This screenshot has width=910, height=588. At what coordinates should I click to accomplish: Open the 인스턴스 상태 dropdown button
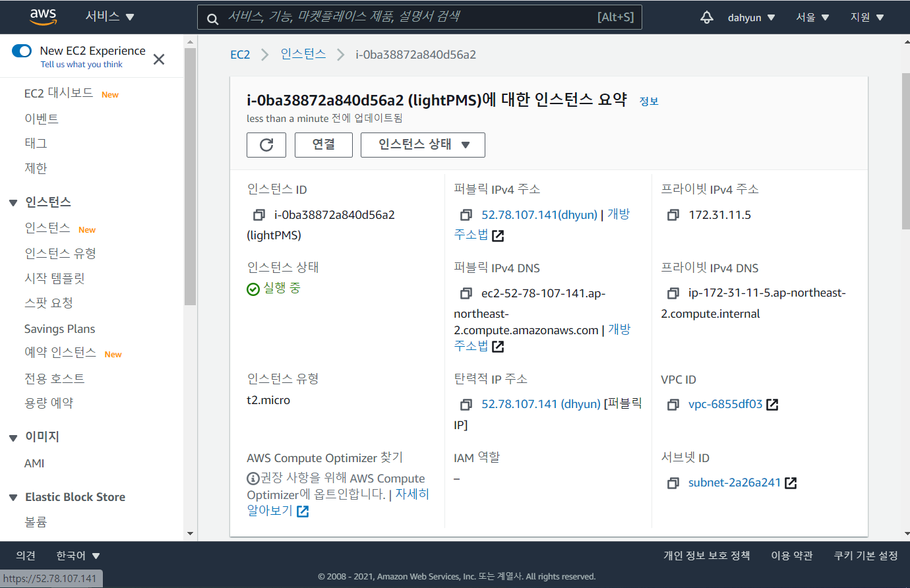pyautogui.click(x=423, y=145)
